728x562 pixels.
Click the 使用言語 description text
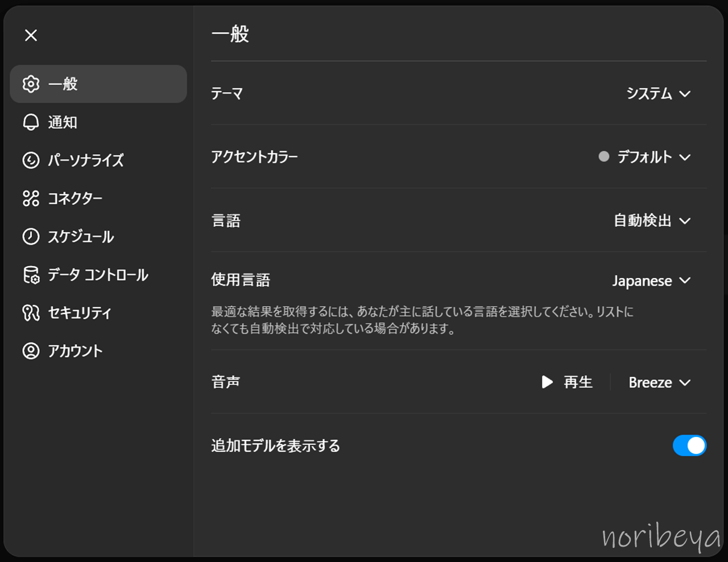(x=423, y=320)
